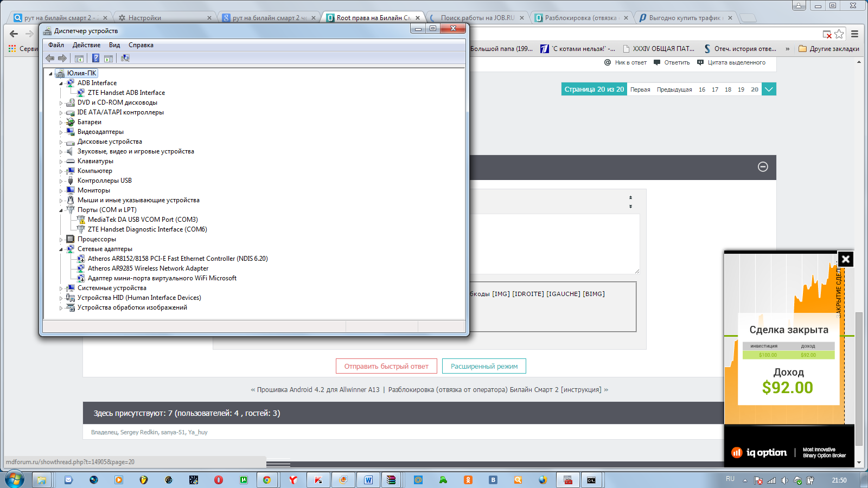
Task: Open Google Chrome taskbar icon
Action: (266, 480)
